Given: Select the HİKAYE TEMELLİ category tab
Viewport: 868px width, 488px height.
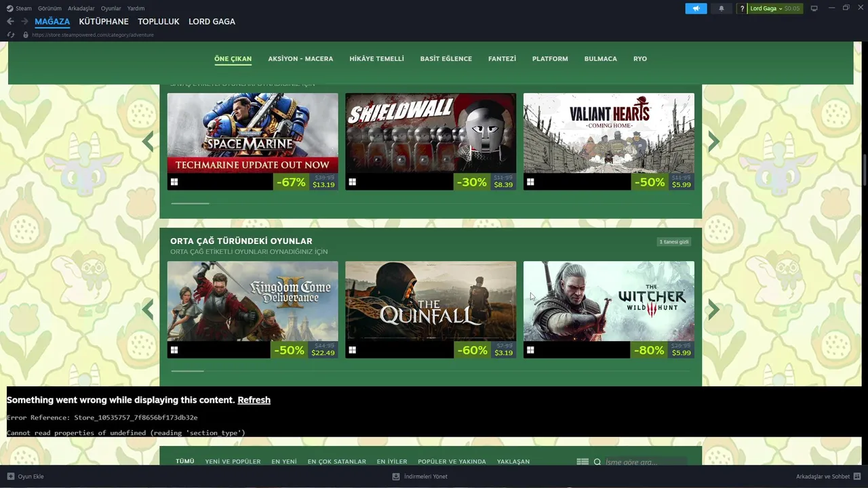Looking at the screenshot, I should 376,59.
